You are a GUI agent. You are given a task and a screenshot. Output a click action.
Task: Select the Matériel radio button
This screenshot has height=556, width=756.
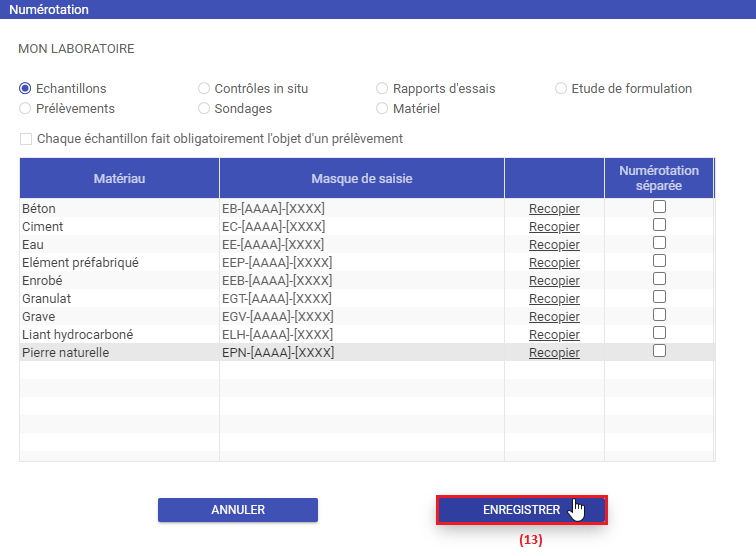pos(383,109)
